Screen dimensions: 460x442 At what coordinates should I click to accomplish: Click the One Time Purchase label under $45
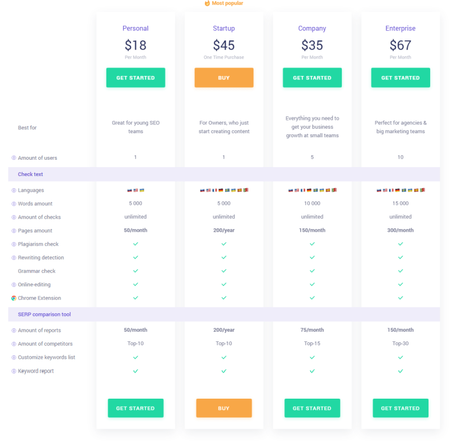224,57
